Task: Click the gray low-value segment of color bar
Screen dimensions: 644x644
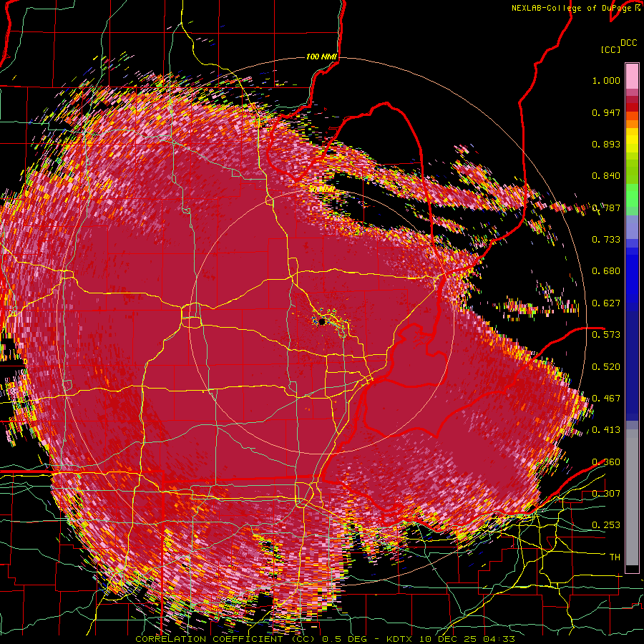Action: [632, 497]
